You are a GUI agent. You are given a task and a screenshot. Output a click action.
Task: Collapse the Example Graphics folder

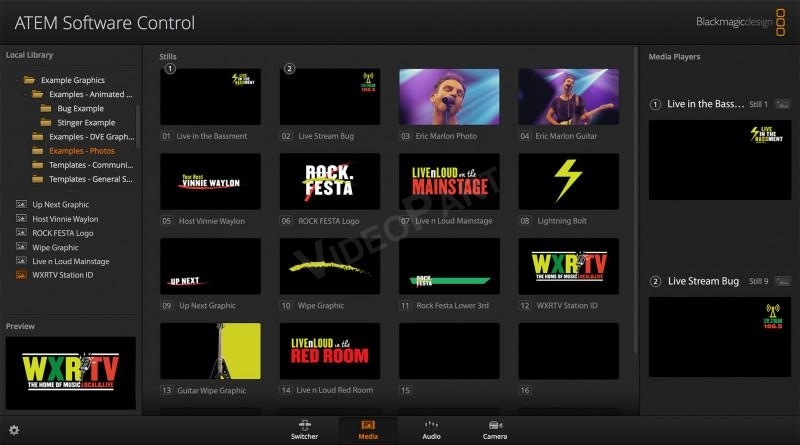(x=18, y=80)
